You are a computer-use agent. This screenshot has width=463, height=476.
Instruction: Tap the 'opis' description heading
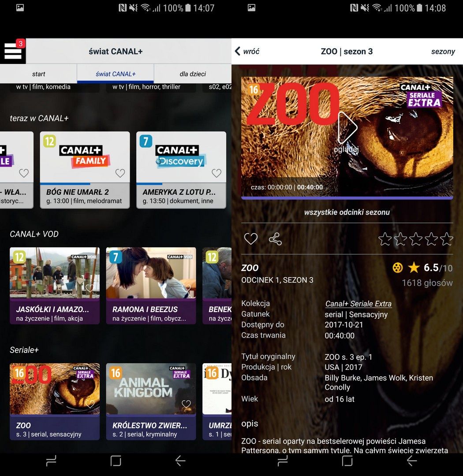pyautogui.click(x=250, y=424)
